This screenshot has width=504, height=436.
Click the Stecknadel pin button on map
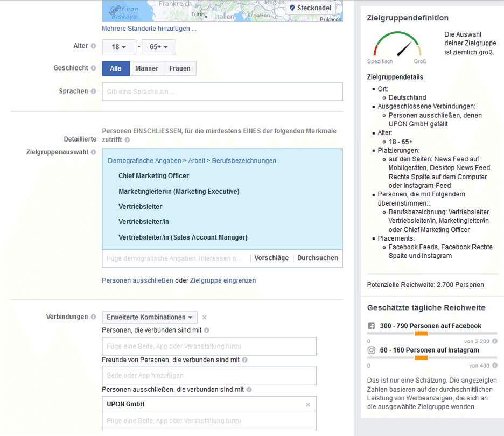pos(310,8)
